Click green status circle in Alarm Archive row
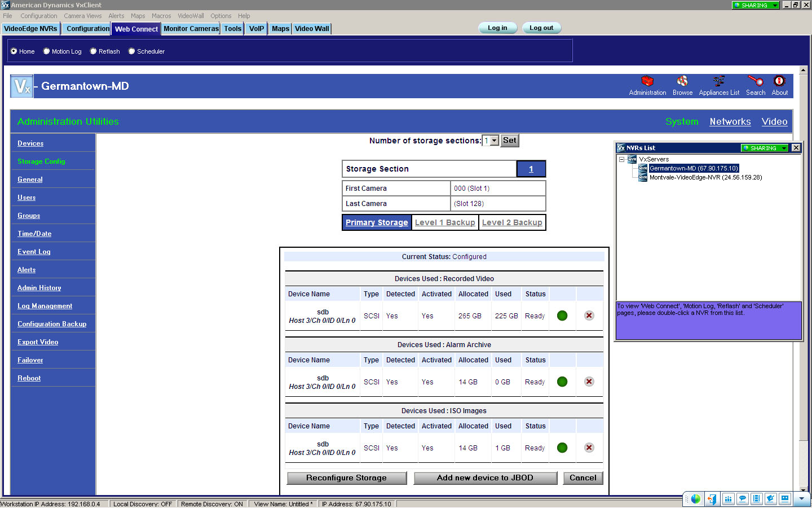 tap(562, 382)
